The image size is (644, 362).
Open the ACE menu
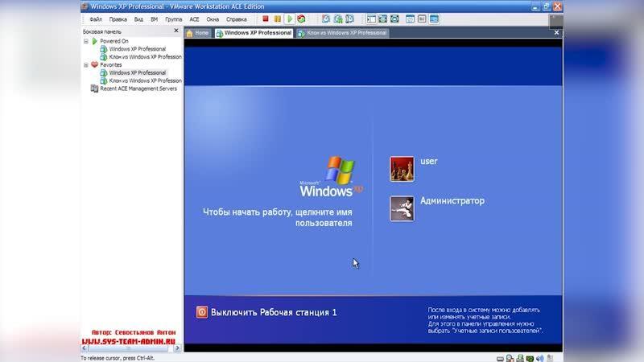194,18
